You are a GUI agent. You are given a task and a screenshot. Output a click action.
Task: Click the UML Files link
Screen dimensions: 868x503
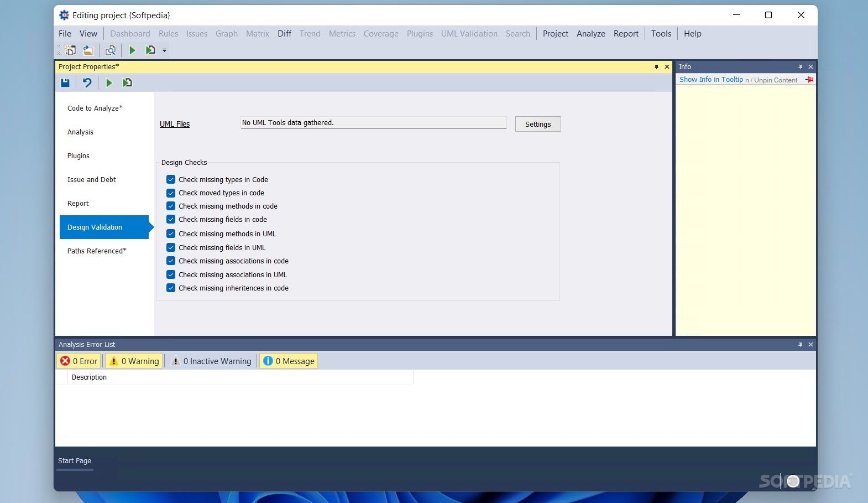(175, 124)
